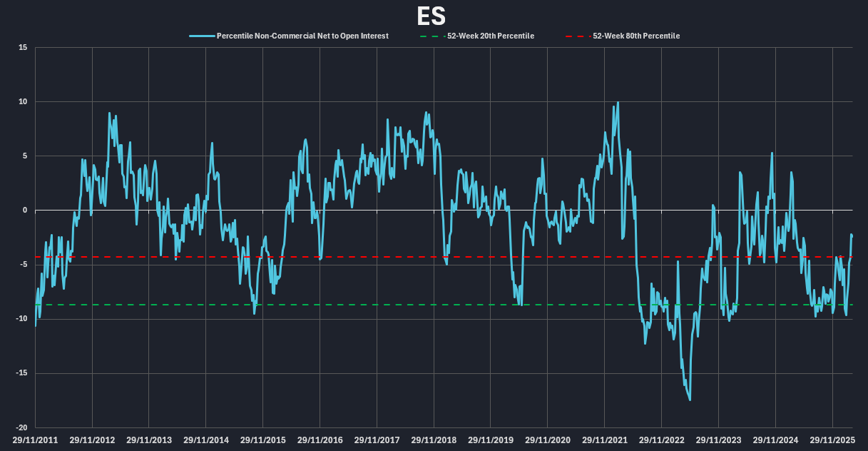868x451 pixels.
Task: Click the solid blue legend line marker
Action: 202,36
